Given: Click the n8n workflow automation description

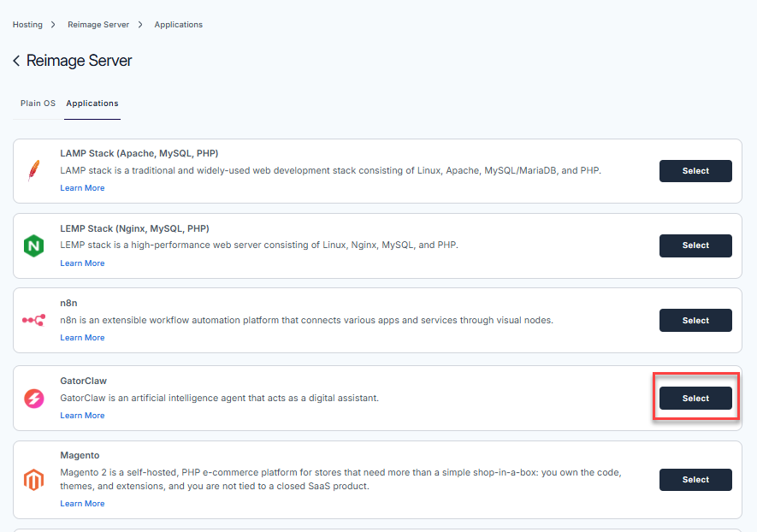Looking at the screenshot, I should pyautogui.click(x=306, y=320).
